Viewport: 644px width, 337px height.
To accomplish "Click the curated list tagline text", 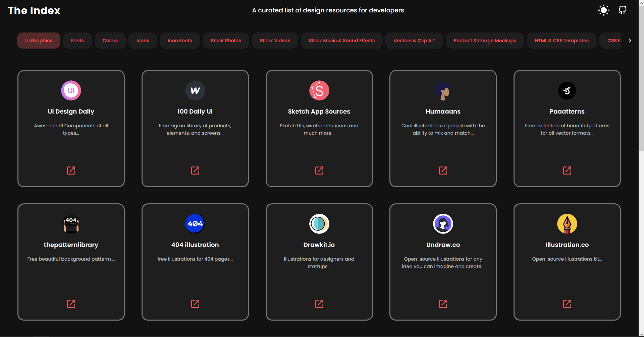I will point(328,10).
